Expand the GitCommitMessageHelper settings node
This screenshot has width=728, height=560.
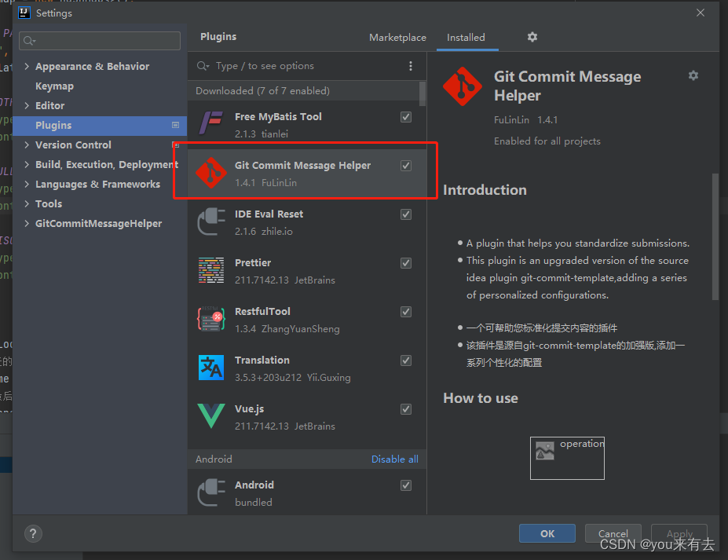click(27, 223)
